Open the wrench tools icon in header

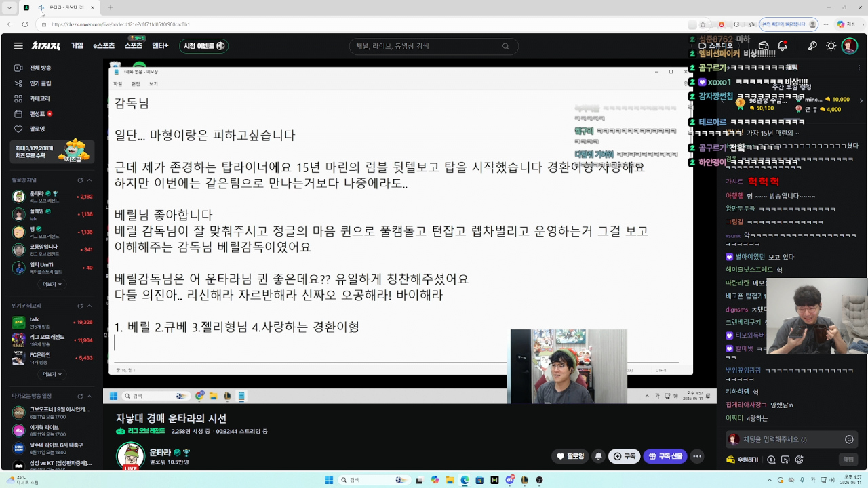[812, 46]
